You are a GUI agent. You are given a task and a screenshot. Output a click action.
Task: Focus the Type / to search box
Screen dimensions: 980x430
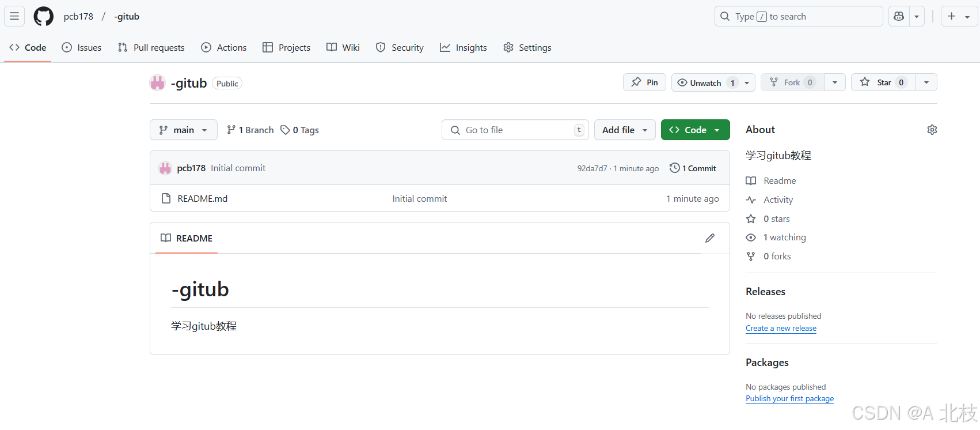coord(799,16)
